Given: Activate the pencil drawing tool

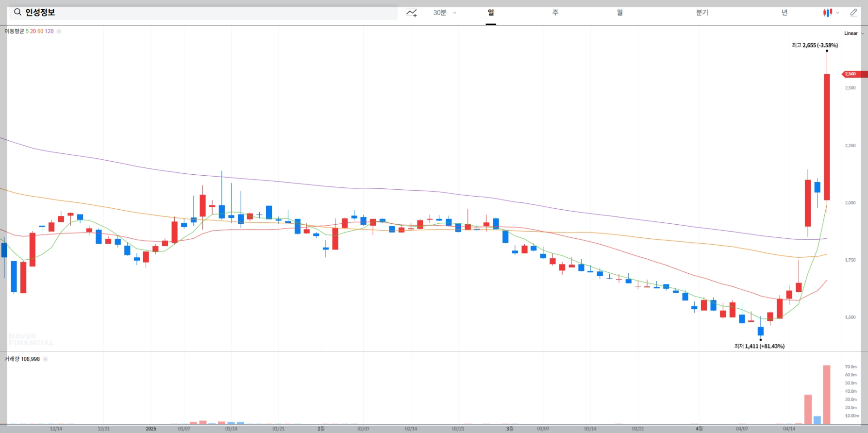Looking at the screenshot, I should tap(853, 13).
